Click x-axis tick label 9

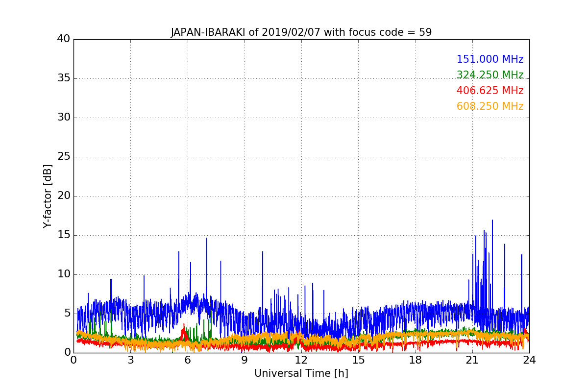[x=245, y=360]
